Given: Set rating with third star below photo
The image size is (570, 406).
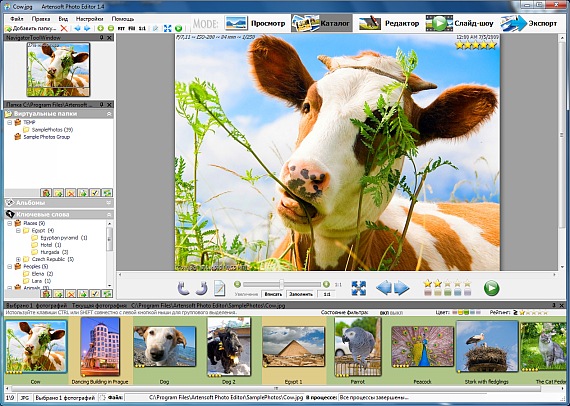Looking at the screenshot, I should (x=447, y=283).
